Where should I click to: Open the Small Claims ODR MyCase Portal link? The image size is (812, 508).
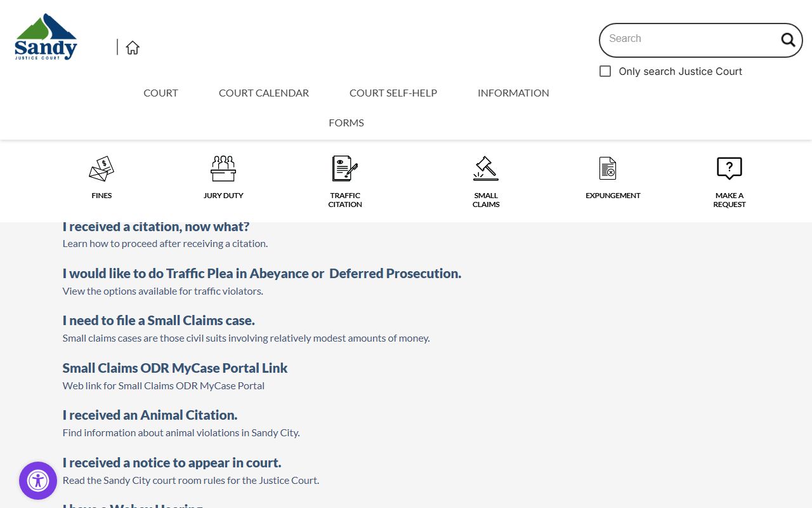175,368
